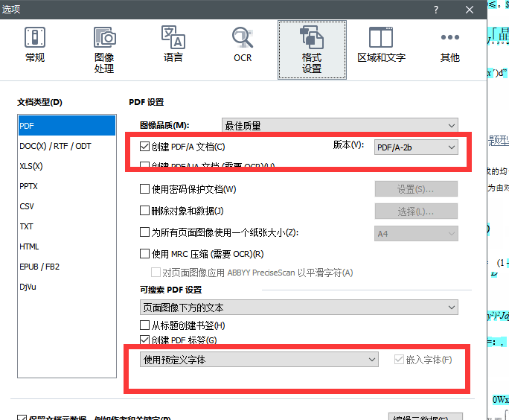Click the help question mark icon

[436, 10]
